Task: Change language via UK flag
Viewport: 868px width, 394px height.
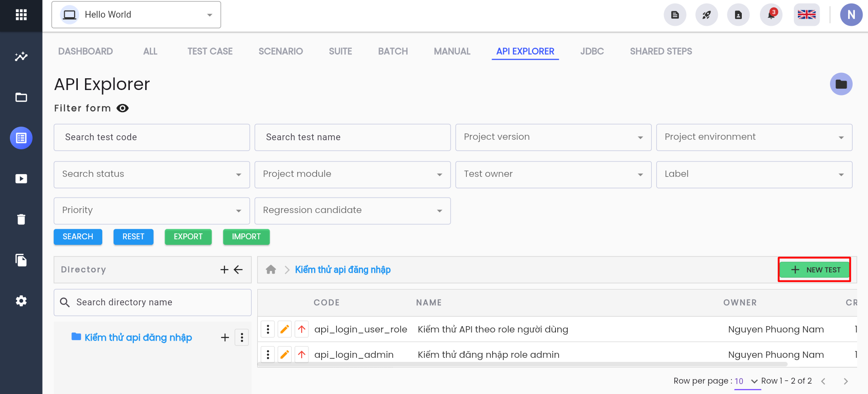Action: click(x=806, y=15)
